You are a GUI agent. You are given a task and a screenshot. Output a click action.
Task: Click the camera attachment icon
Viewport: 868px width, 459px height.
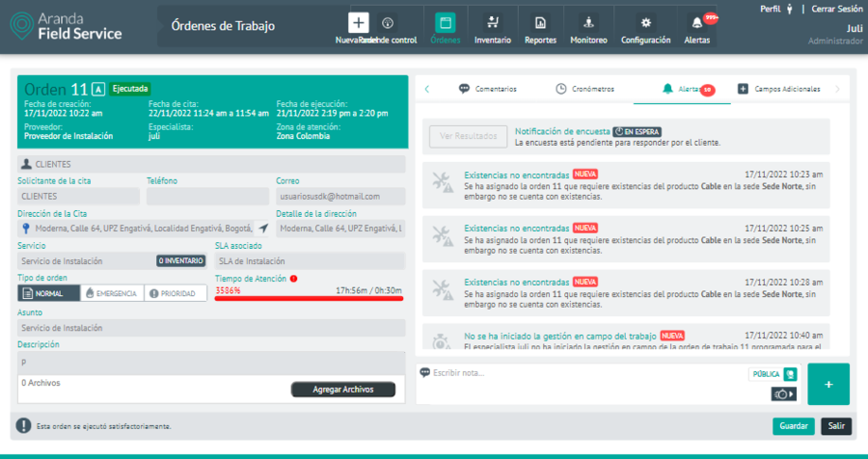pos(783,394)
